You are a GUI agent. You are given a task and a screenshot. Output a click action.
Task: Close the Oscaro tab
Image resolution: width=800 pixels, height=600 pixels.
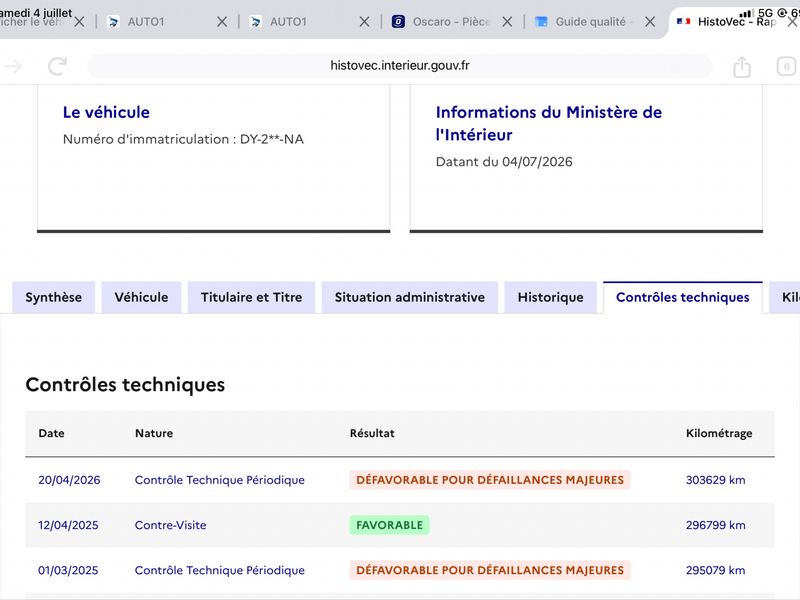tap(507, 22)
